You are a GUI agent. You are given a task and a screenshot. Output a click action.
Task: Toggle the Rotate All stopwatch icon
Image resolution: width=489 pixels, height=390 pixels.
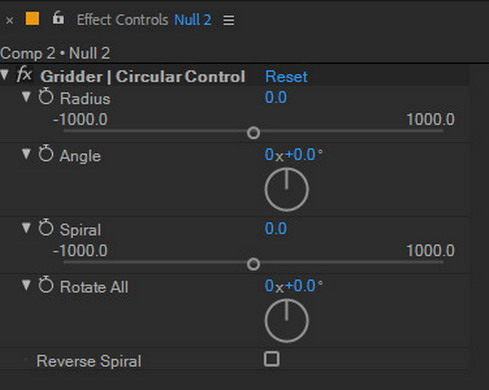point(46,285)
